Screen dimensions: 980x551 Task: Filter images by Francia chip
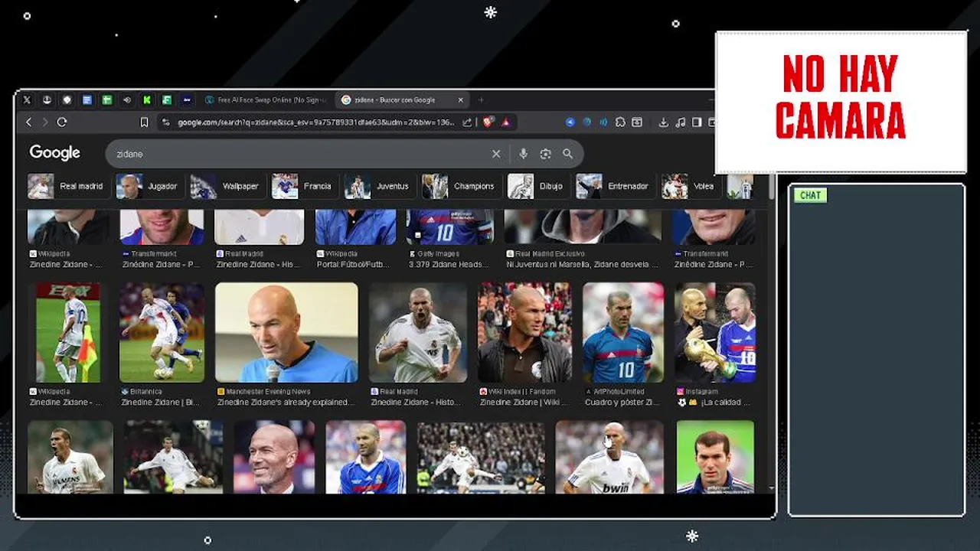(x=303, y=186)
